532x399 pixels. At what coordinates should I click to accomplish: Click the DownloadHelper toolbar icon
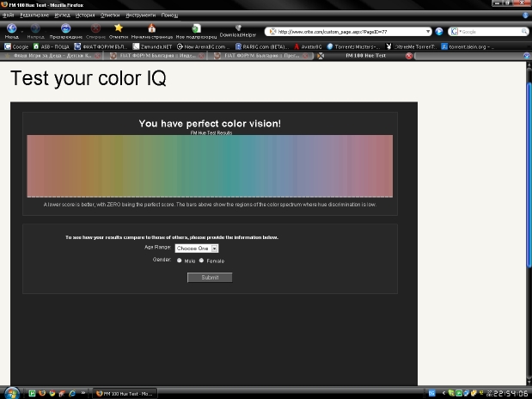tap(238, 29)
